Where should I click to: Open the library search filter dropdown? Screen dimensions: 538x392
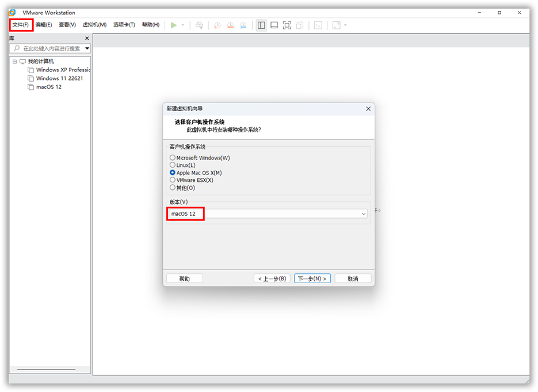pyautogui.click(x=87, y=48)
